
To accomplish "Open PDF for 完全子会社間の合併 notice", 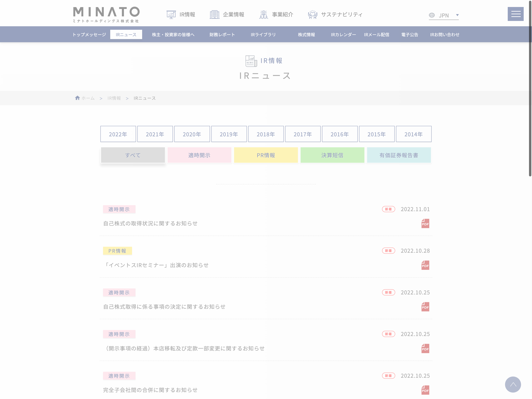I will tap(425, 390).
